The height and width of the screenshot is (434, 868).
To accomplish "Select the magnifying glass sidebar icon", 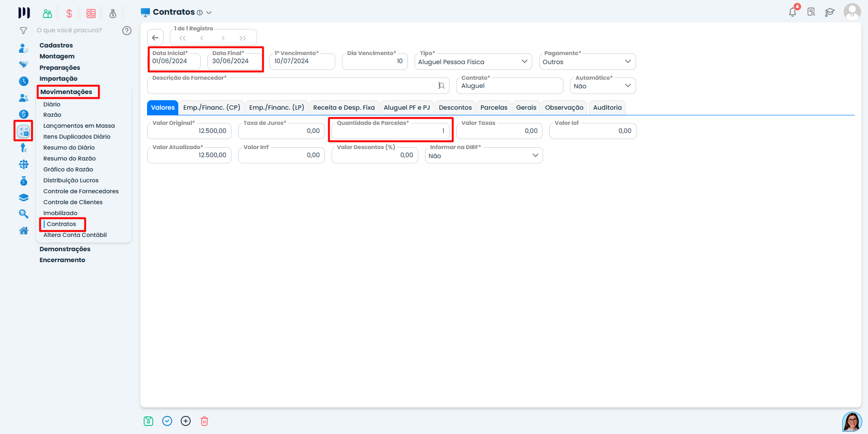I will 23,214.
